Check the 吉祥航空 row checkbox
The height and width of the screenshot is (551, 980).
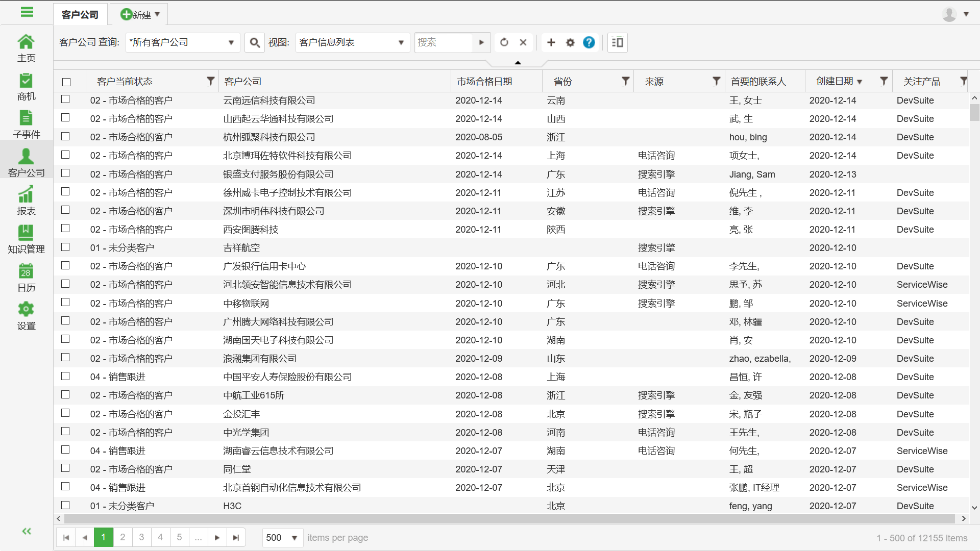coord(65,247)
